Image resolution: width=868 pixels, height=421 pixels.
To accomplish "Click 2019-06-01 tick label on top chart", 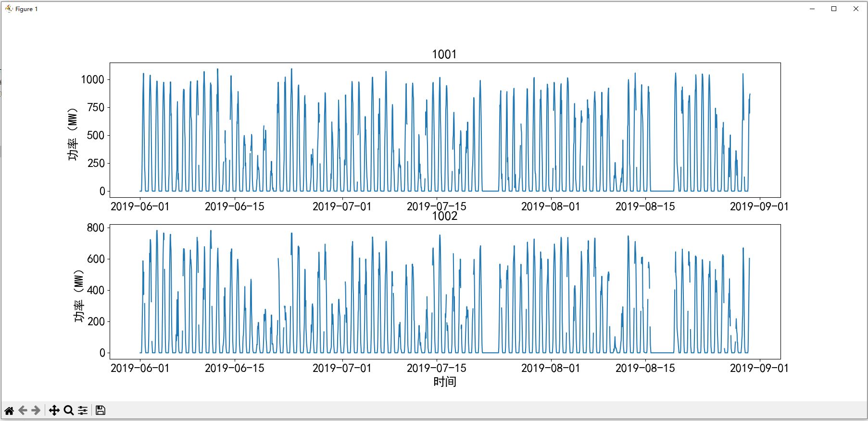I will tap(140, 206).
